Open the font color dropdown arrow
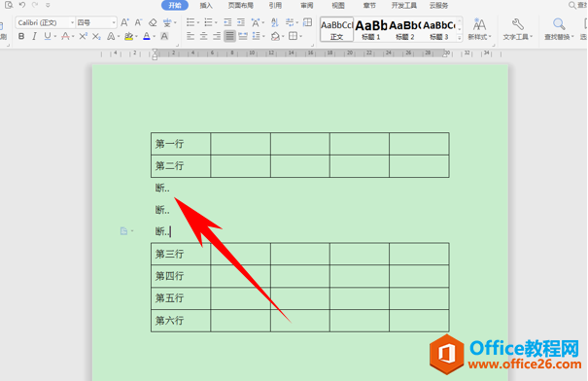 click(x=155, y=36)
